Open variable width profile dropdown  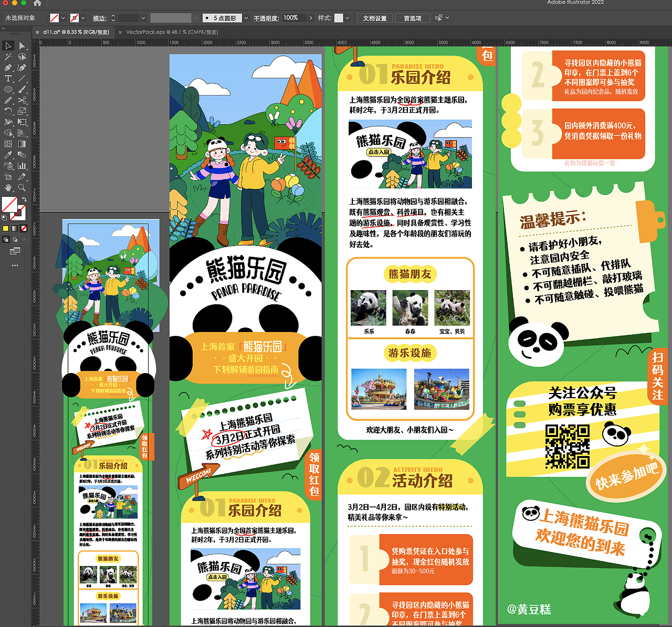coord(195,18)
